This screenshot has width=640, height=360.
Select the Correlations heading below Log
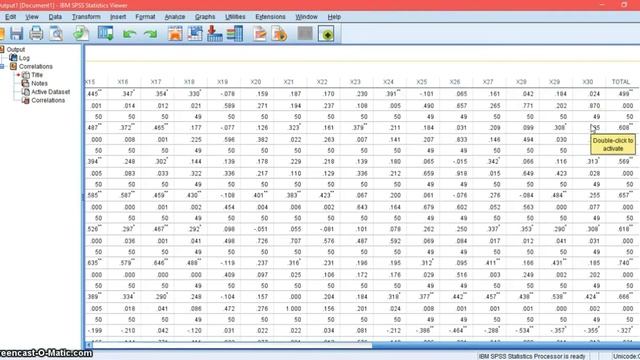pyautogui.click(x=36, y=67)
